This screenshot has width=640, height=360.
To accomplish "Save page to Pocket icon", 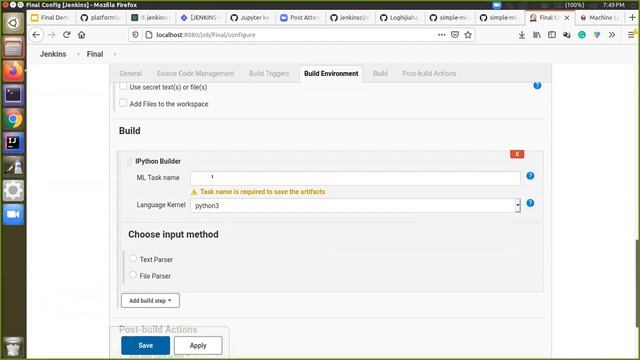I will [455, 35].
